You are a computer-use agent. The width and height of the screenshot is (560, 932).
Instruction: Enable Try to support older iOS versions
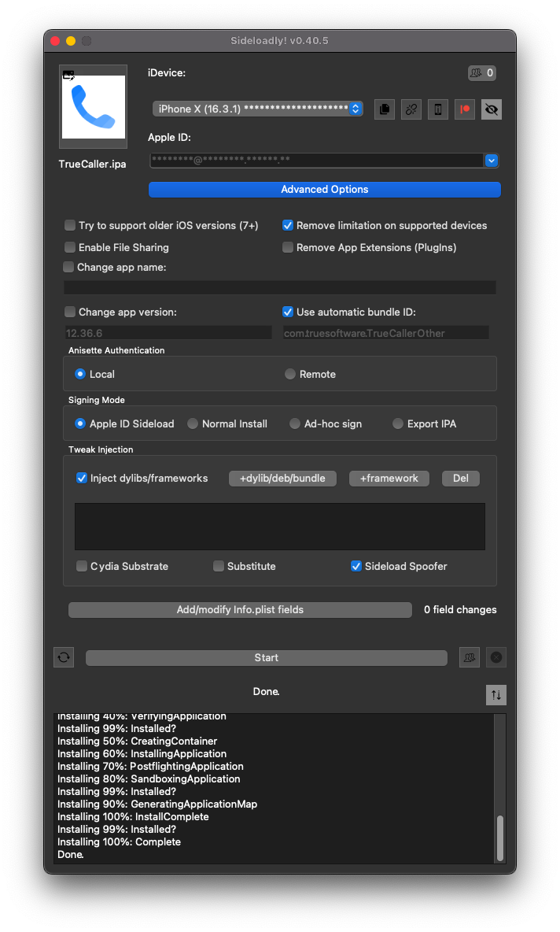coord(70,225)
